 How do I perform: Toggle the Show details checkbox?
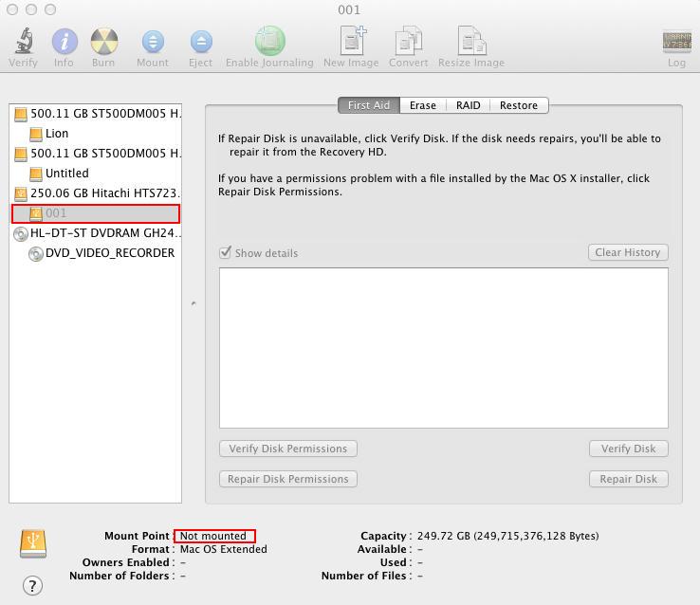(x=226, y=253)
